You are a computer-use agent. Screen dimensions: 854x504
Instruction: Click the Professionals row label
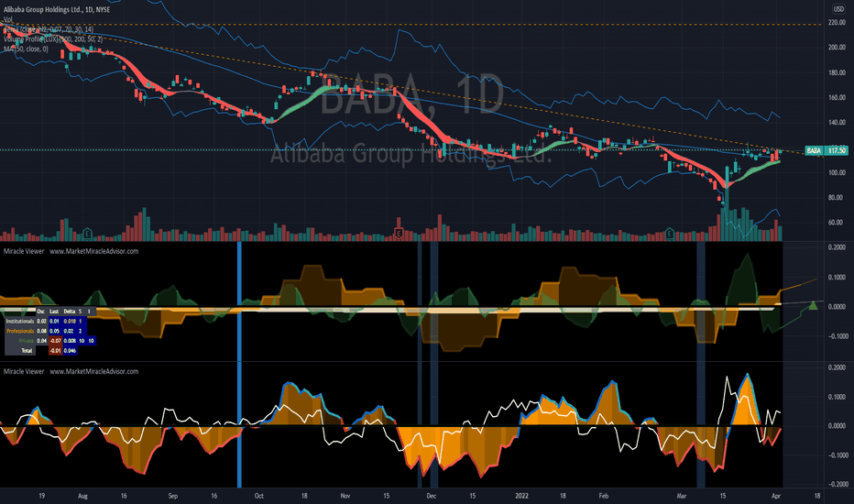coord(20,332)
